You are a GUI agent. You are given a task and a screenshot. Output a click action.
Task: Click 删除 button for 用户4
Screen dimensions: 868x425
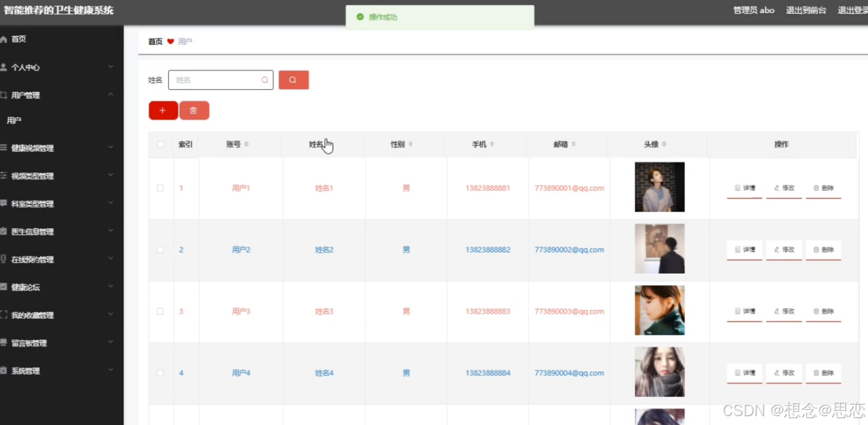pos(824,373)
